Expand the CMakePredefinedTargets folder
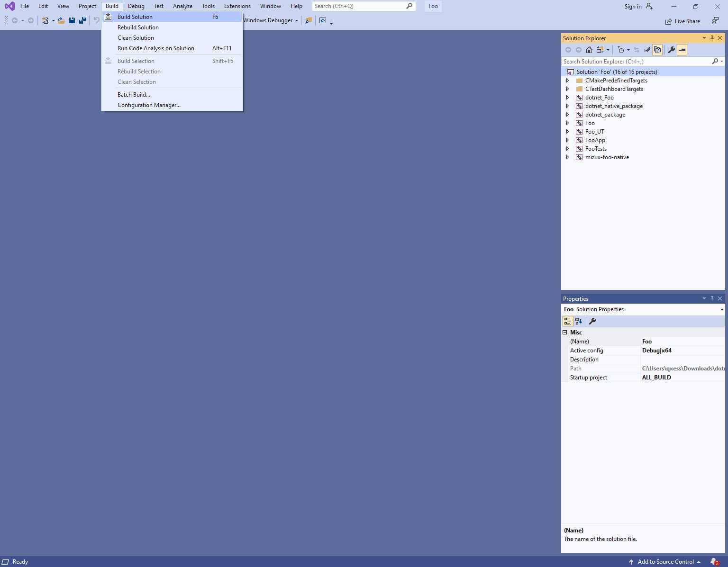The image size is (728, 567). (x=567, y=81)
